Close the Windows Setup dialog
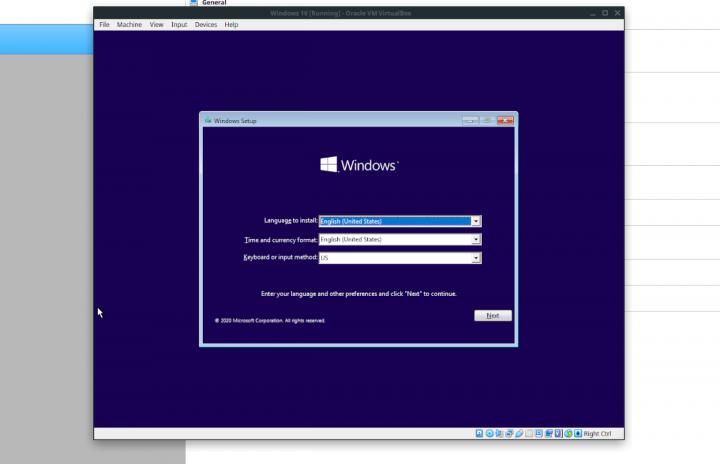This screenshot has width=720, height=464. pyautogui.click(x=505, y=120)
